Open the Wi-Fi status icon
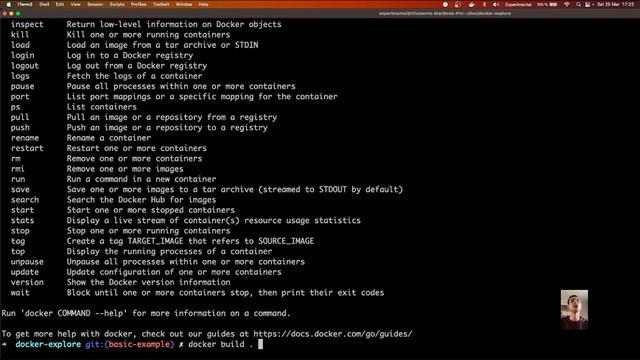The height and width of the screenshot is (360, 640). pyautogui.click(x=567, y=4)
